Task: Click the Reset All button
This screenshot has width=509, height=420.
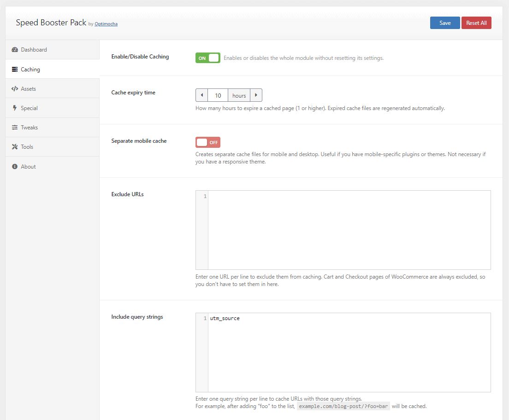Action: point(476,23)
